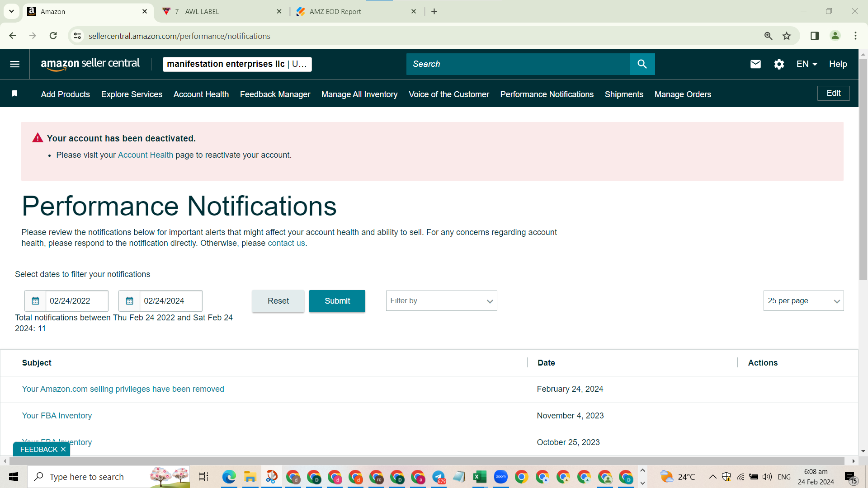
Task: Open the EN language dropdown
Action: pos(807,64)
